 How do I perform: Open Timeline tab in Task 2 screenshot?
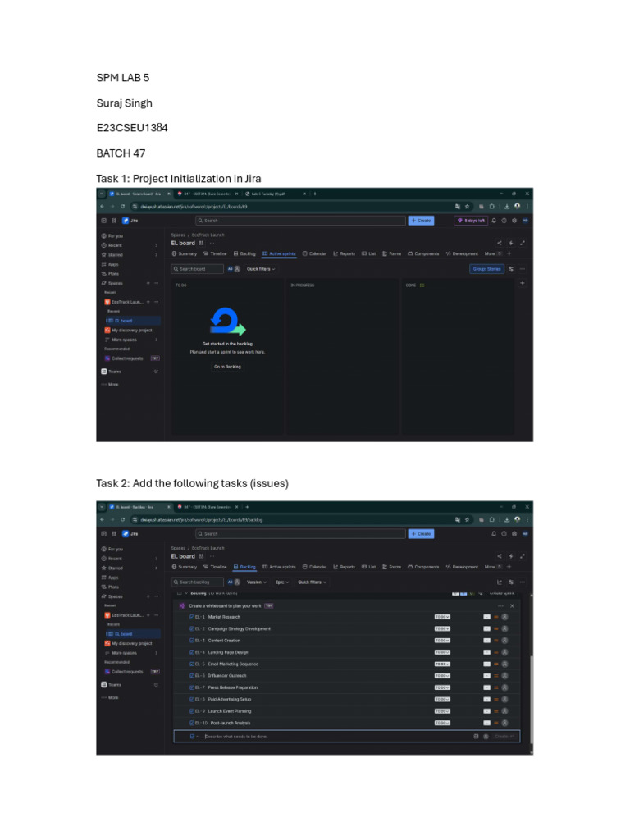coord(215,567)
